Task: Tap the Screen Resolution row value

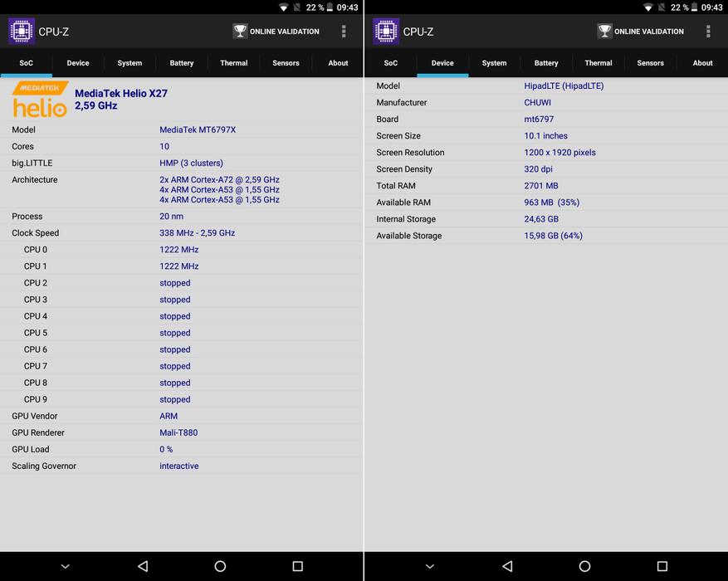Action: (559, 153)
